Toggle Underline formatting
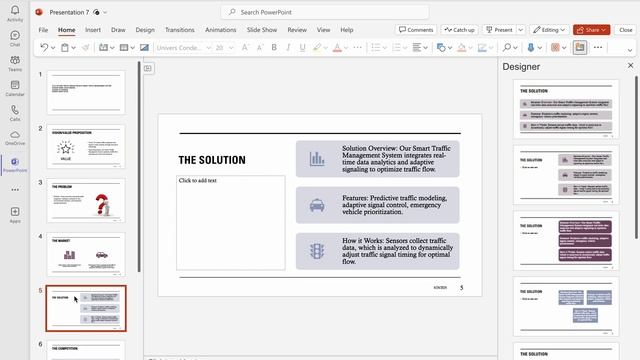This screenshot has height=360, width=640. tap(302, 48)
